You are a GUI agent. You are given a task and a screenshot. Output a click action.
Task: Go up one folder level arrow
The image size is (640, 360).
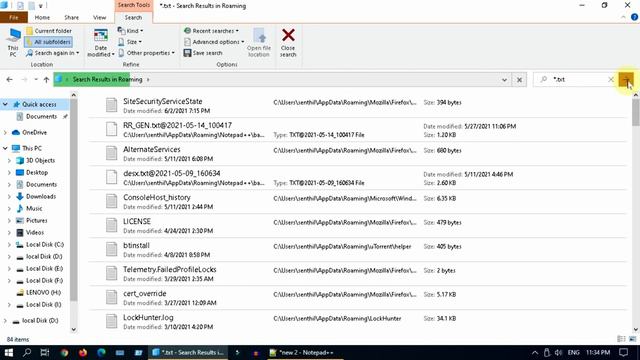tap(46, 80)
